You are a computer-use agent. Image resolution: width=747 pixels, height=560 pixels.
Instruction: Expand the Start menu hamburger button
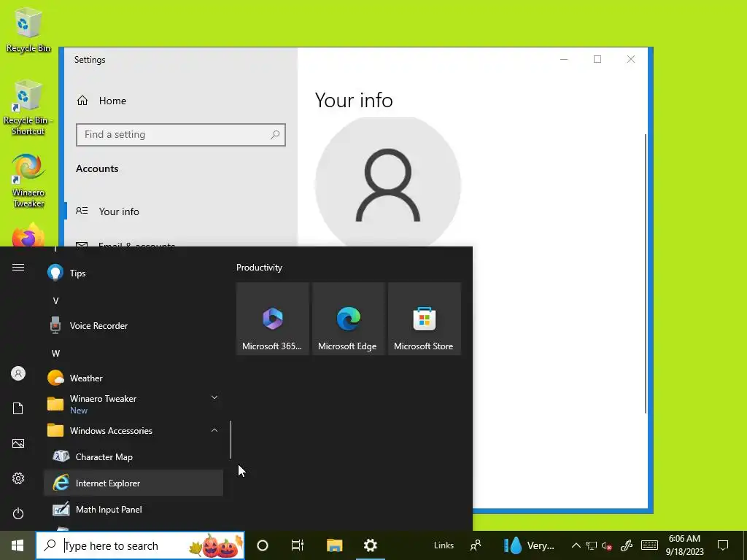tap(18, 267)
